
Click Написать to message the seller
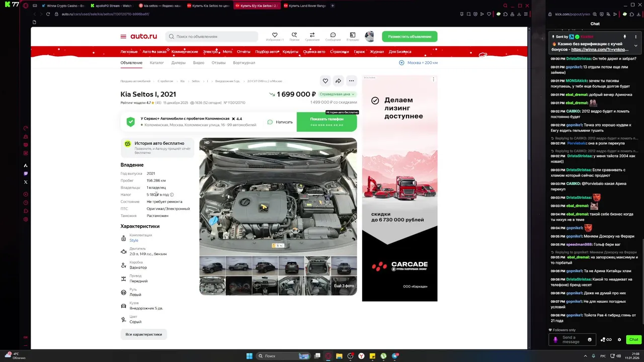click(280, 122)
